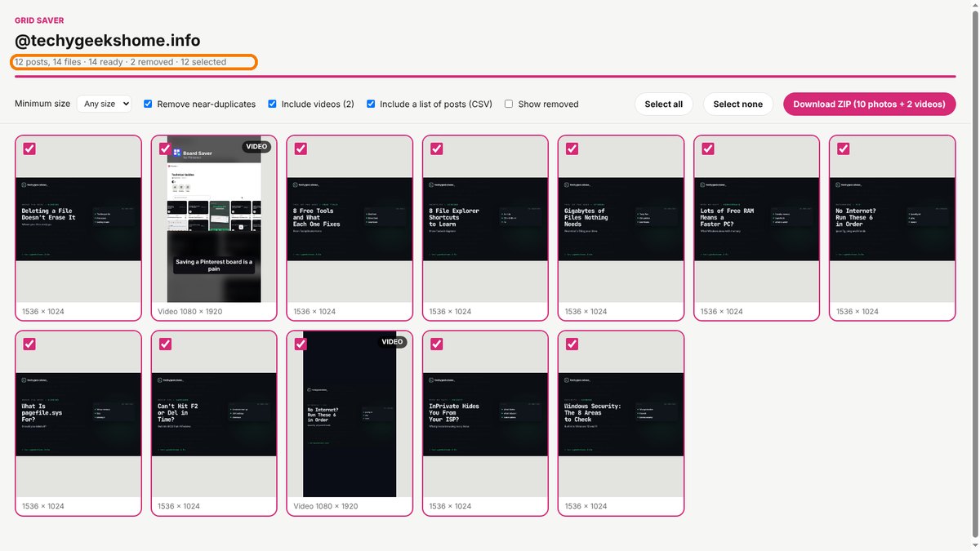Untick checkbox on '8 File Explorer Shortcuts' card

pyautogui.click(x=436, y=149)
